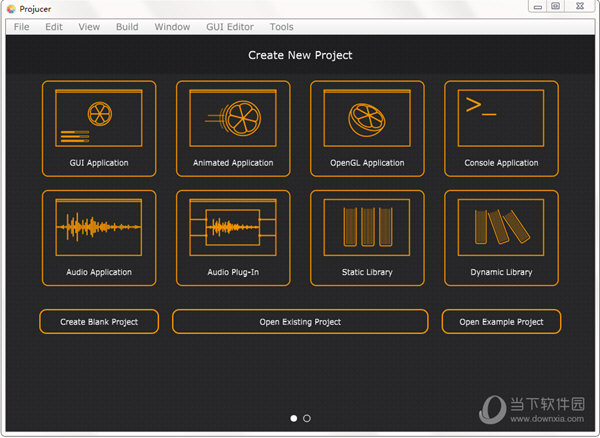
Task: Click Open Existing Project button
Action: pos(300,322)
